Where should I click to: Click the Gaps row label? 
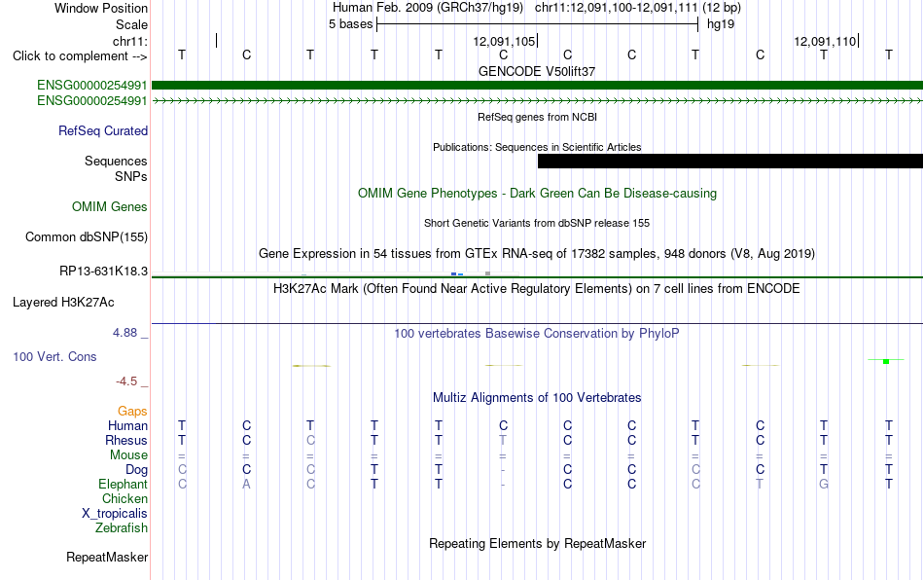click(132, 411)
